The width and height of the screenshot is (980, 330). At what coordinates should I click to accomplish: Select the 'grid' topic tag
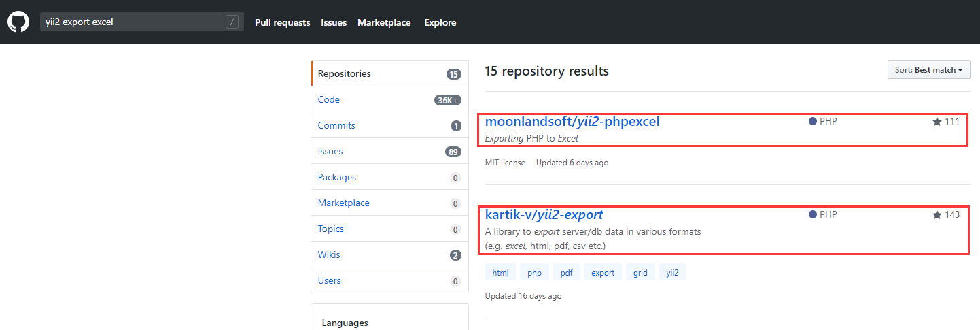point(640,273)
